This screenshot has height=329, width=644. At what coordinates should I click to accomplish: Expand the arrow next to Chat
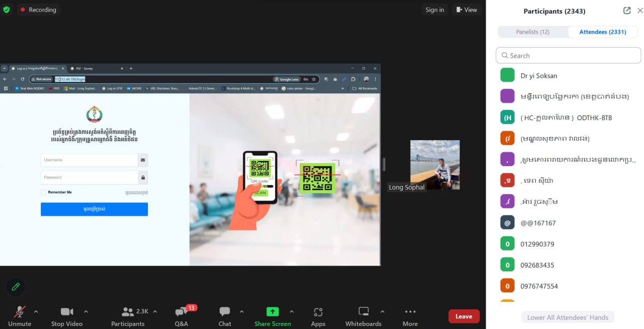point(242,311)
